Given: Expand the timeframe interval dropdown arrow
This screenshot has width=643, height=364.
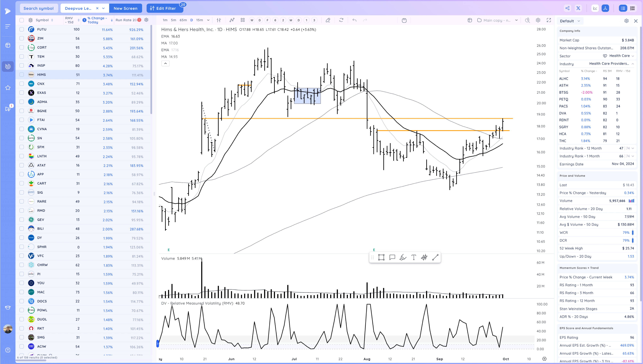Looking at the screenshot, I should pos(208,20).
